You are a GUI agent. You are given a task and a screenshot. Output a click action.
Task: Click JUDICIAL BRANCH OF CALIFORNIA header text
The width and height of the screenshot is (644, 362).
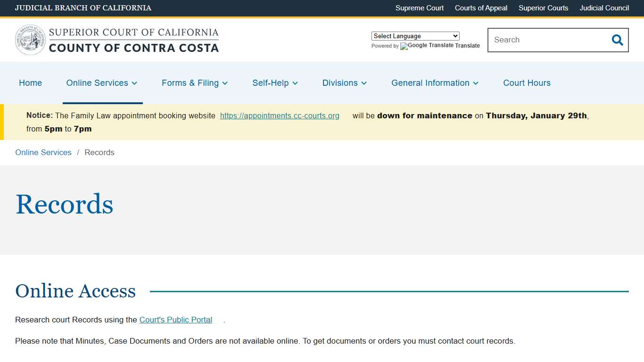coord(83,8)
